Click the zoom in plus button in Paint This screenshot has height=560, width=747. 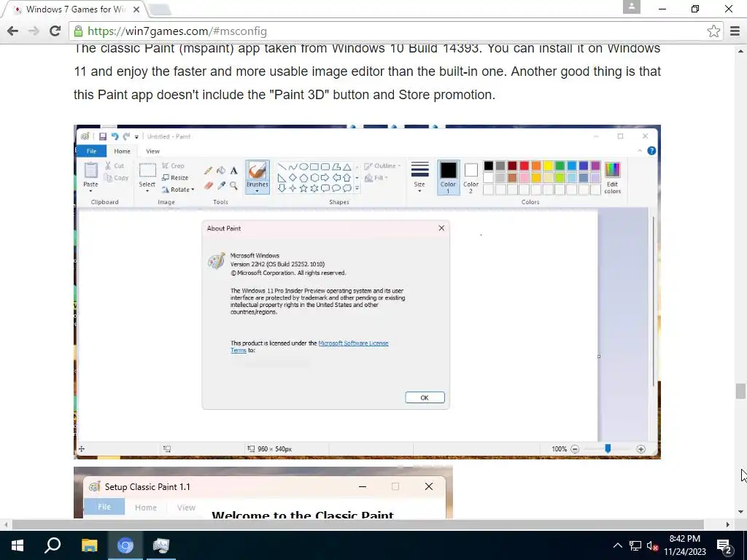640,449
